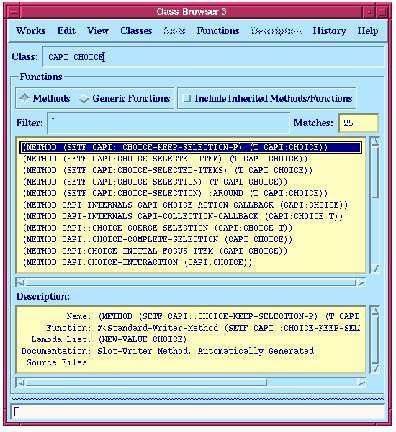Image resolution: width=396 pixels, height=432 pixels.
Task: Select the CAPI-COLLECTION-CALLBACK method row
Action: [191, 216]
